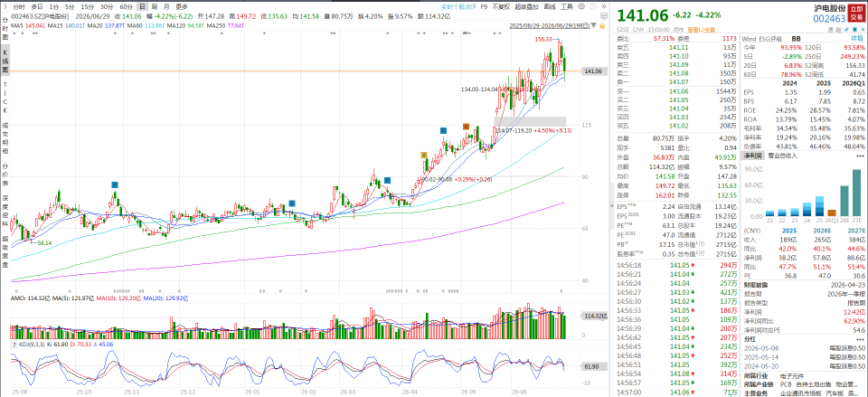Image resolution: width=868 pixels, height=397 pixels.
Task: Click the pencil edit icon near stock code
Action: coord(847,29)
